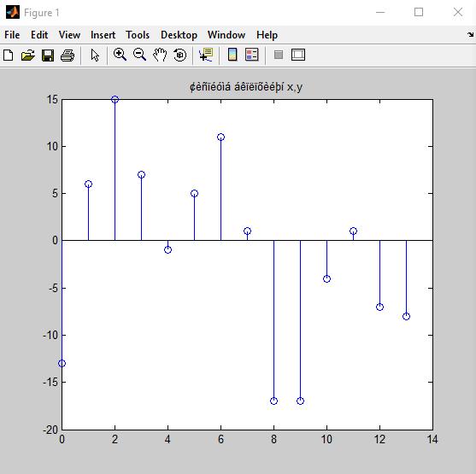Maximize the Figure 1 window
This screenshot has width=476, height=474.
coord(419,12)
